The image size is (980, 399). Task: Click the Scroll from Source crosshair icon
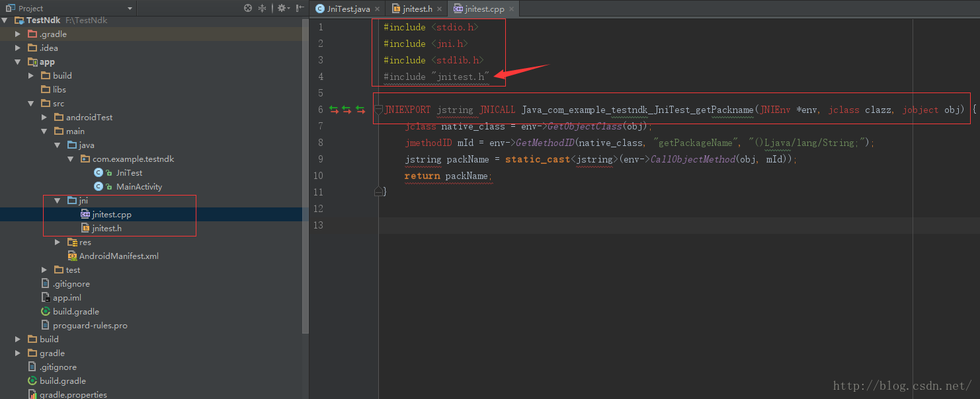(x=248, y=8)
